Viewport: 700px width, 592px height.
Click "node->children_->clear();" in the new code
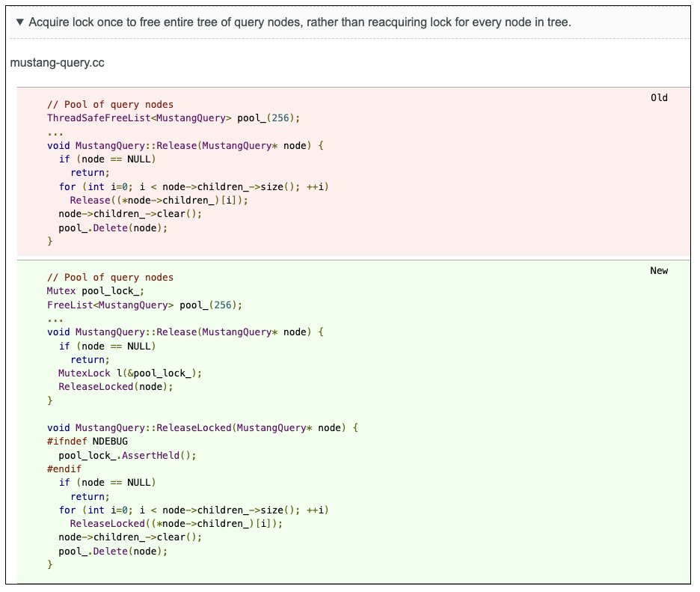(x=130, y=537)
